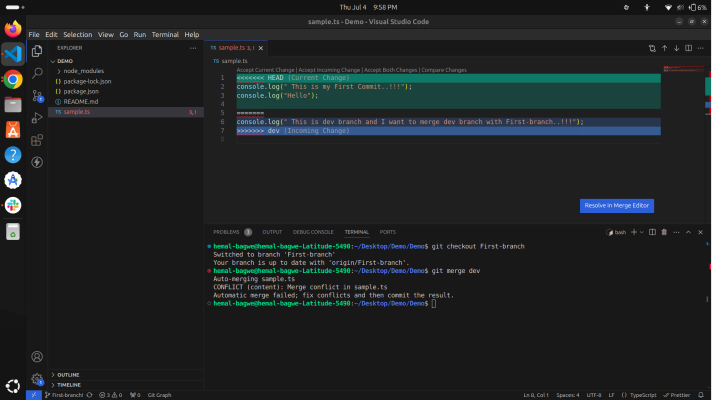This screenshot has height=400, width=712.
Task: Expand the OUTLINE section
Action: click(x=68, y=375)
